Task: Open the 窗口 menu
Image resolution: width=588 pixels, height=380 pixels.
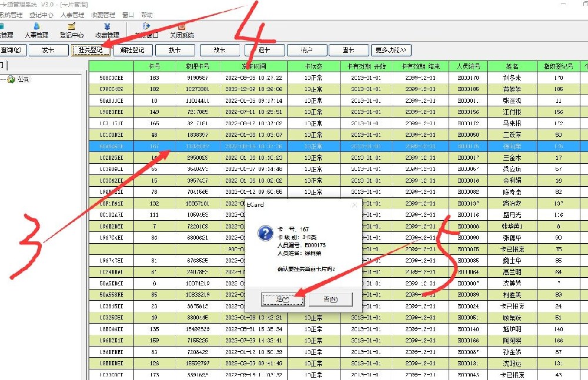Action: click(x=128, y=15)
